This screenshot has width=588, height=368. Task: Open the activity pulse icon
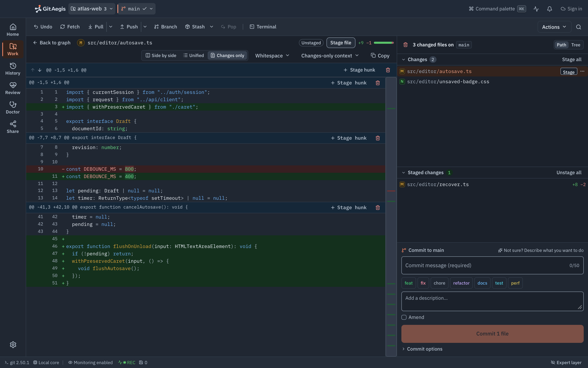point(536,9)
